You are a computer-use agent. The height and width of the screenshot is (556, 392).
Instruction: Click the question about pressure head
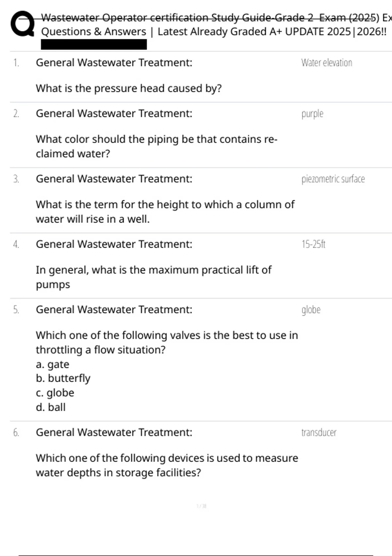point(129,88)
